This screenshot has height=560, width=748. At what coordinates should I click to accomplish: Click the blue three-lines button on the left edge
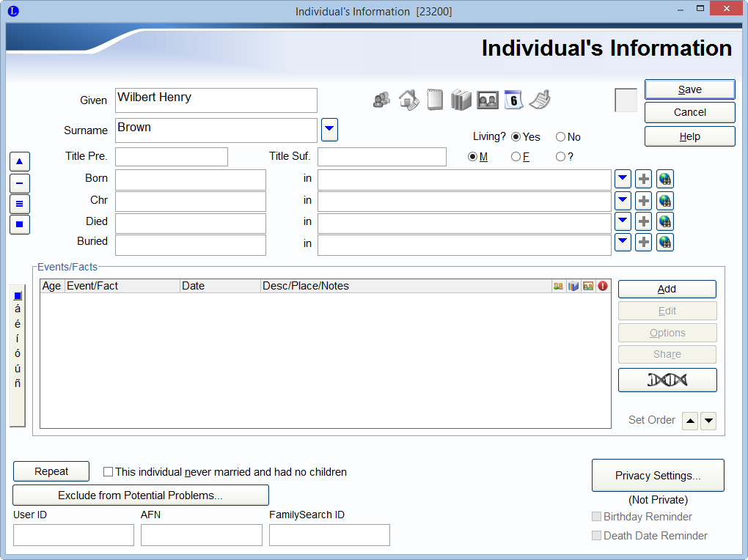click(x=20, y=204)
